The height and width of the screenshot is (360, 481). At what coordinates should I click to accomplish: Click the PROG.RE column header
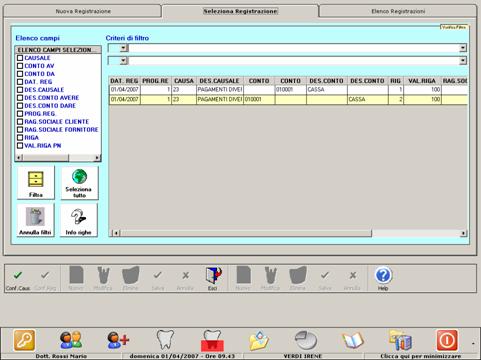tap(156, 81)
